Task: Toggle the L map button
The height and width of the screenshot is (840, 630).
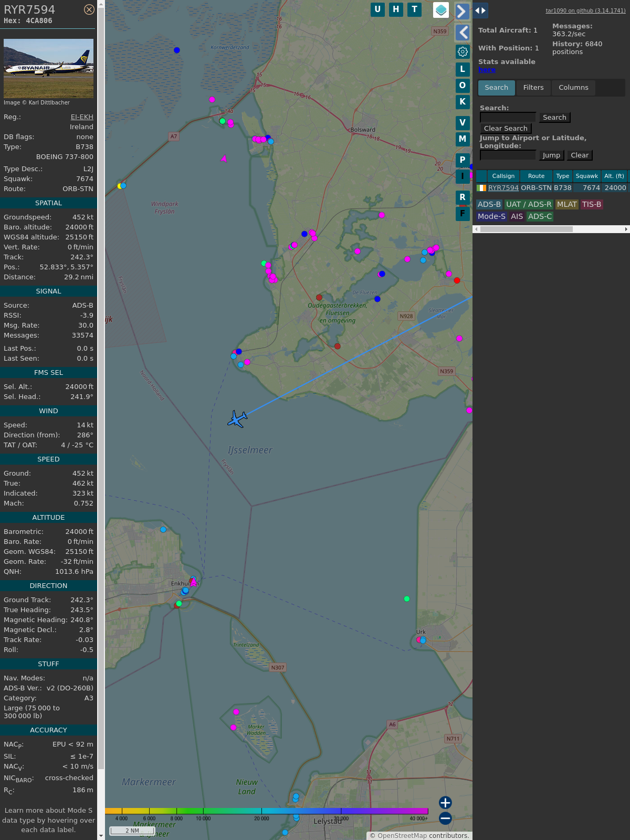Action: pos(463,69)
